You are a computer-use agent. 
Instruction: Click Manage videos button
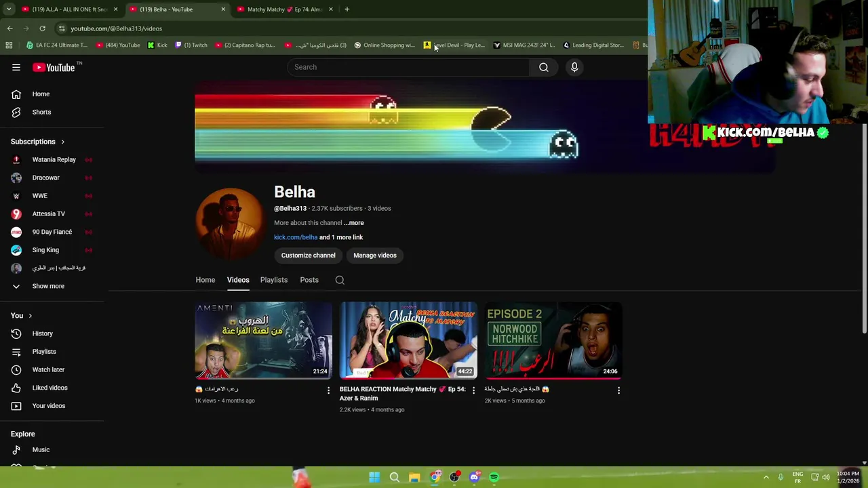(375, 256)
